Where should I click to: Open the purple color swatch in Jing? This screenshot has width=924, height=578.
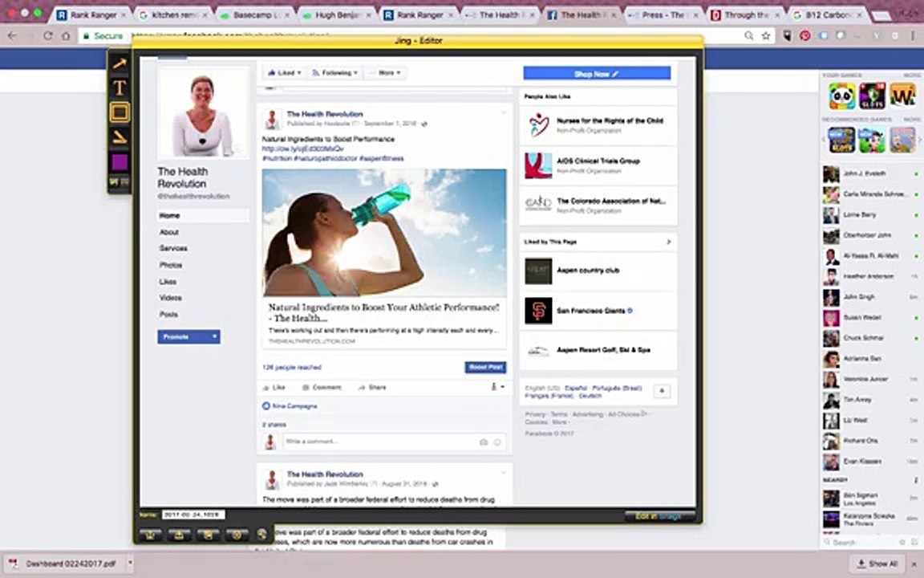tap(120, 161)
